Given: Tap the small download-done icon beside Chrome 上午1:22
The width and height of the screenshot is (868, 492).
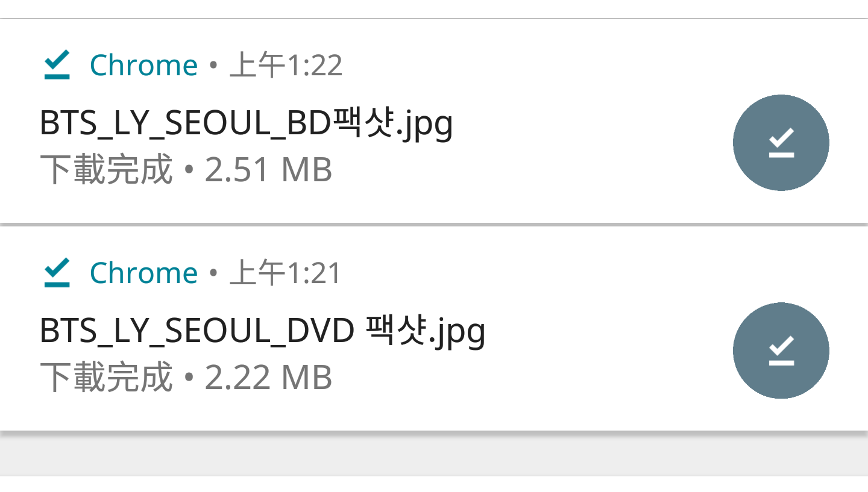Looking at the screenshot, I should pyautogui.click(x=57, y=64).
